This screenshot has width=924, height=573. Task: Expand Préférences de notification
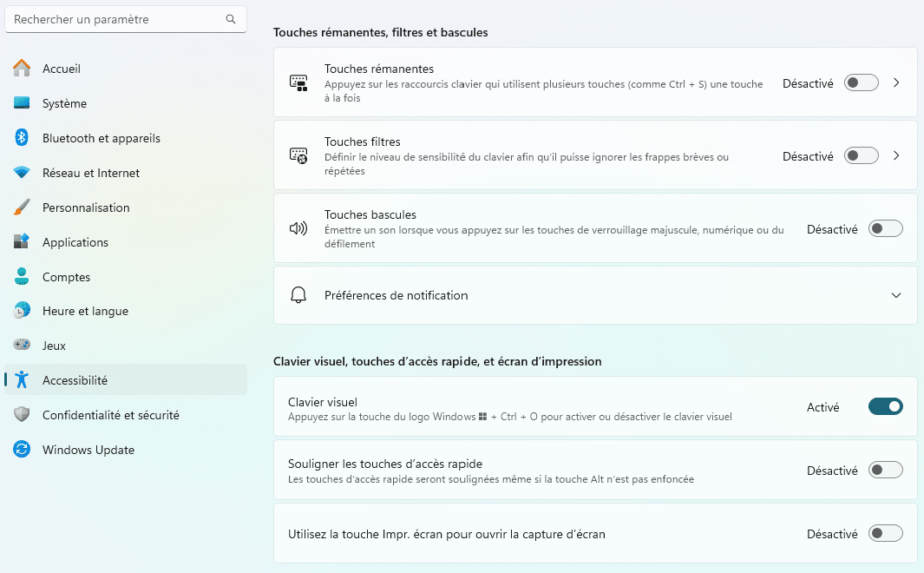[x=896, y=295]
